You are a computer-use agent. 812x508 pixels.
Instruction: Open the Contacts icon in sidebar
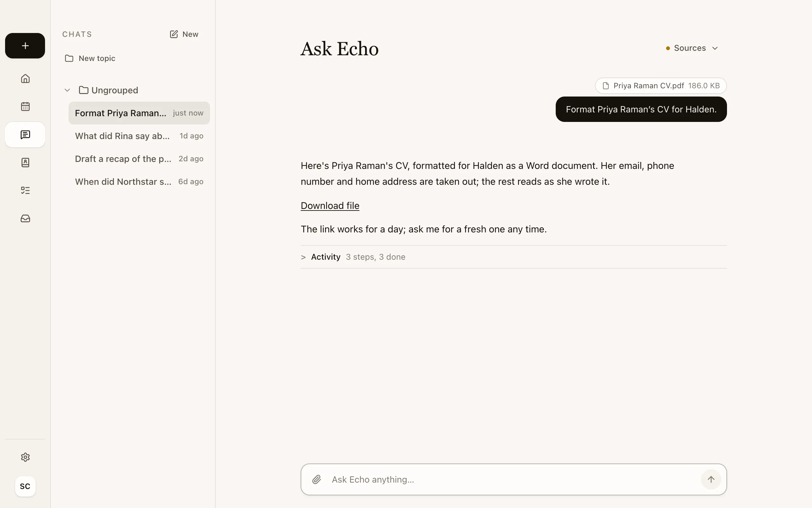coord(25,163)
